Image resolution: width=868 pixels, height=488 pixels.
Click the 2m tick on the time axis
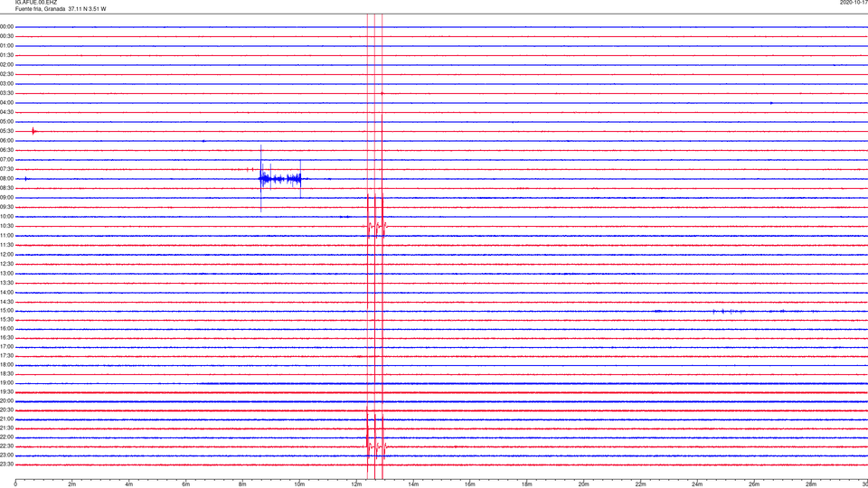(72, 484)
